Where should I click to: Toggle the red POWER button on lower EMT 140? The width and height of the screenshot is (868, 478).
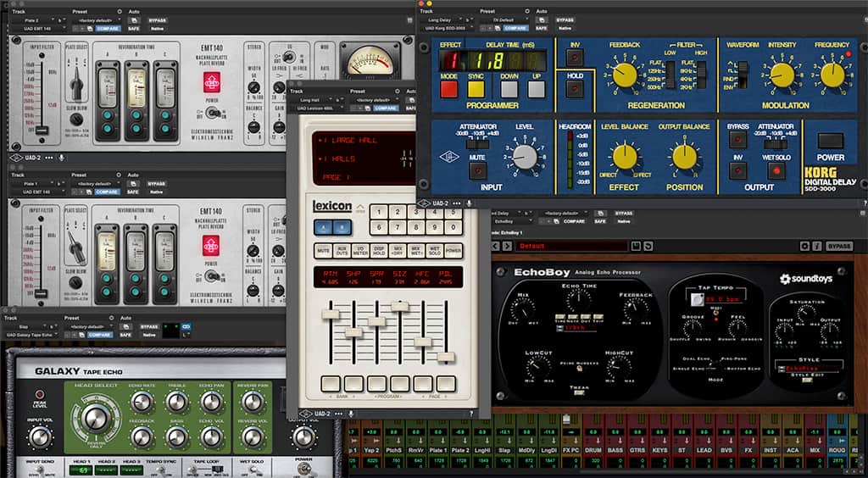[211, 245]
